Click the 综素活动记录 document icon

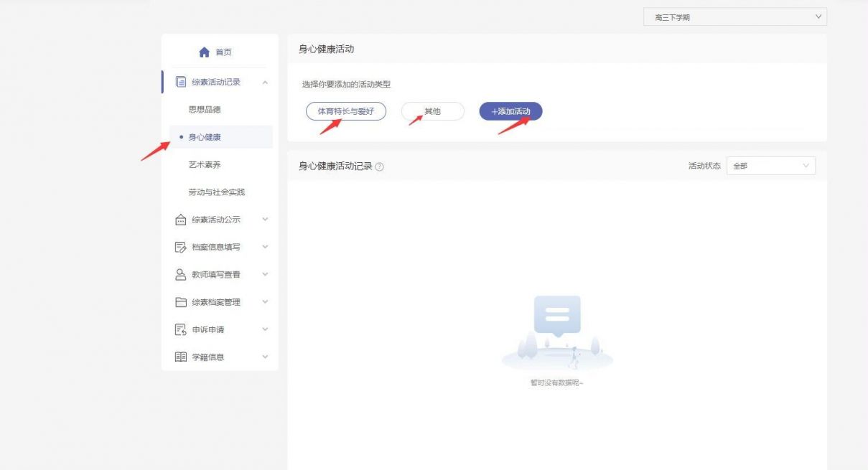click(x=179, y=82)
